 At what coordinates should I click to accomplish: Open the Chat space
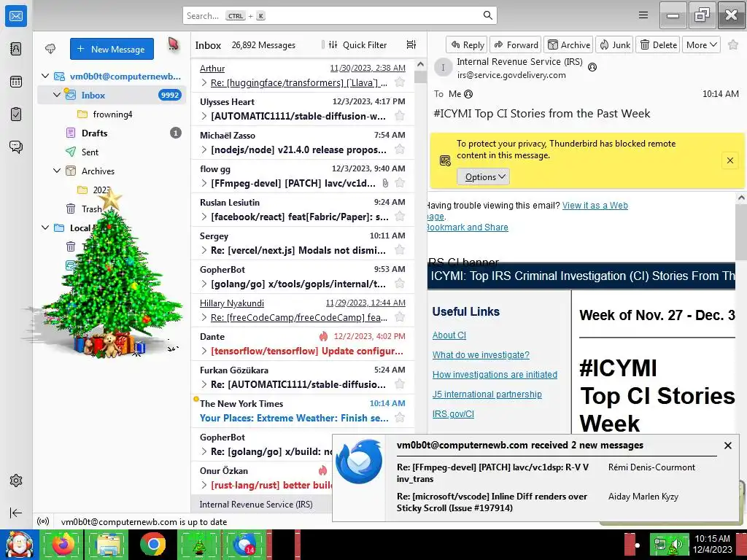click(16, 147)
